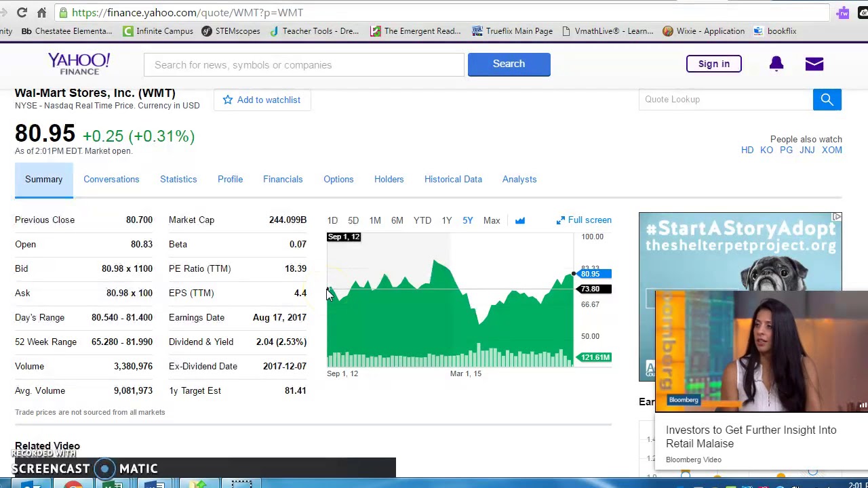This screenshot has height=488, width=868.
Task: Open The Emergent Reader bookmark
Action: 416,31
